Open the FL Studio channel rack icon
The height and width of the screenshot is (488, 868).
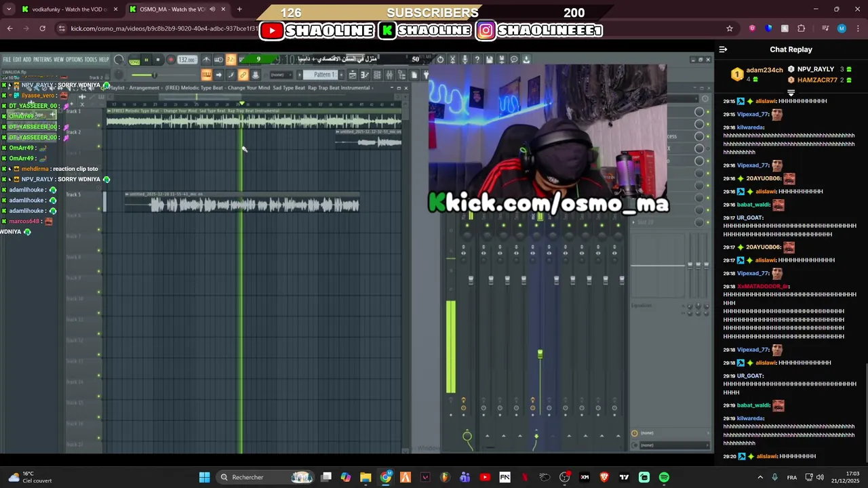(x=377, y=75)
